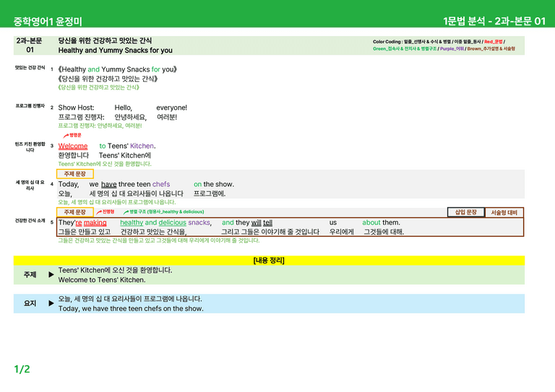
Task: Click the row label '프로그램 진행자'
Action: (x=30, y=105)
